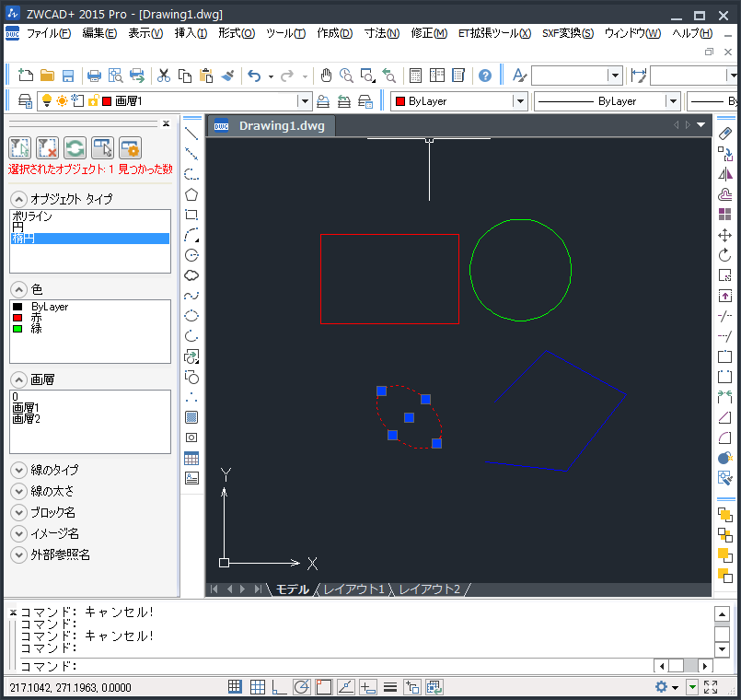Toggle layer lock padlock icon
The width and height of the screenshot is (741, 700).
[94, 100]
